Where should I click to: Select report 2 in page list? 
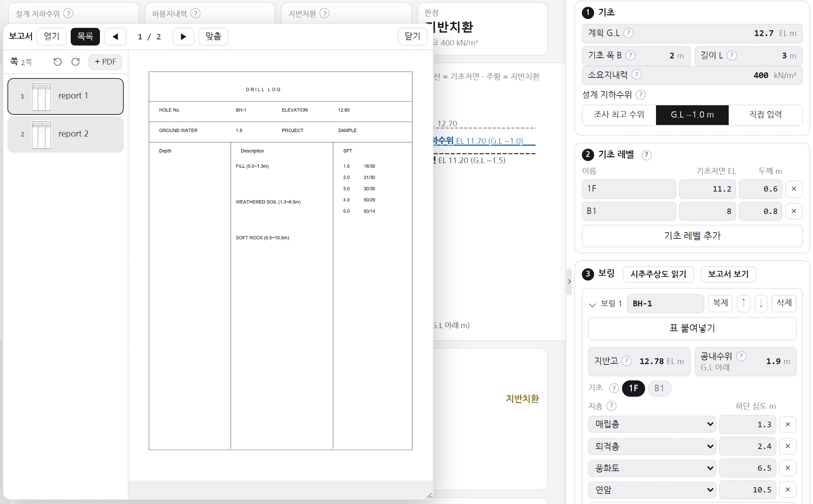coord(66,134)
